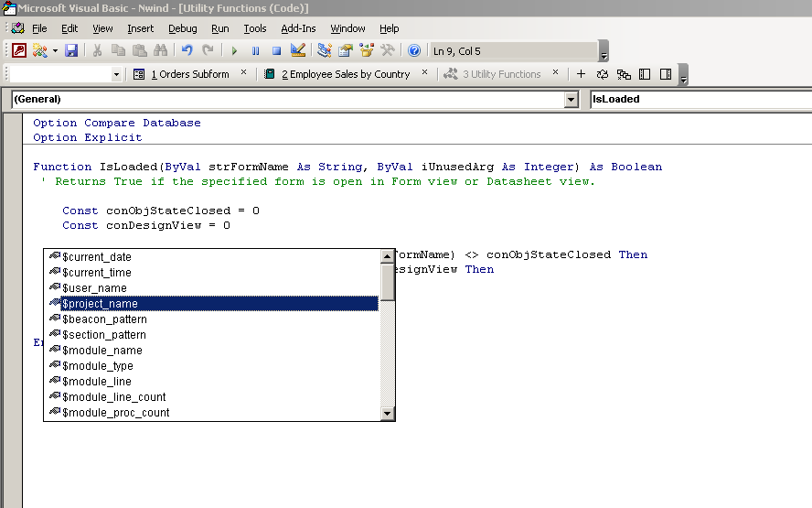Expand the (General) object dropdown
The image size is (812, 508).
click(x=571, y=100)
